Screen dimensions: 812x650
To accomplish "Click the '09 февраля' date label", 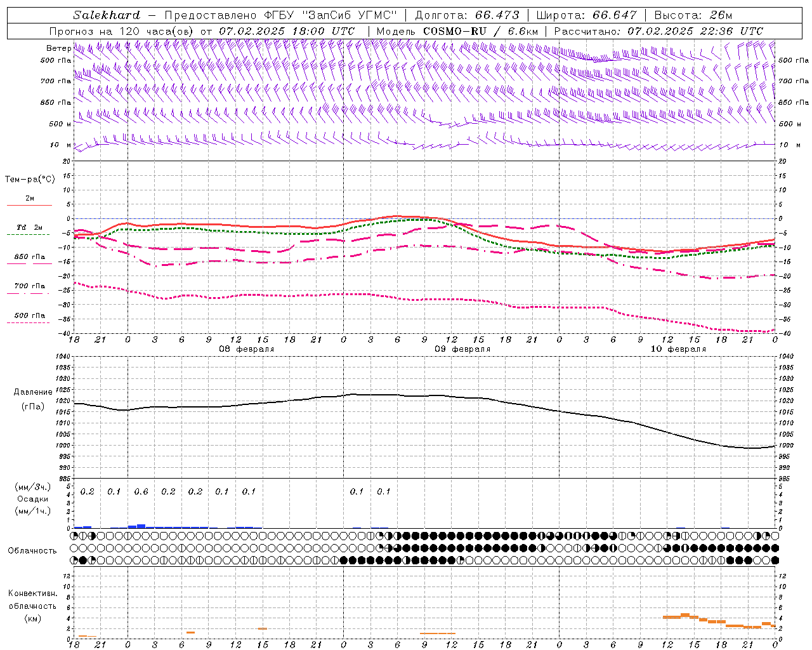I will [x=462, y=349].
